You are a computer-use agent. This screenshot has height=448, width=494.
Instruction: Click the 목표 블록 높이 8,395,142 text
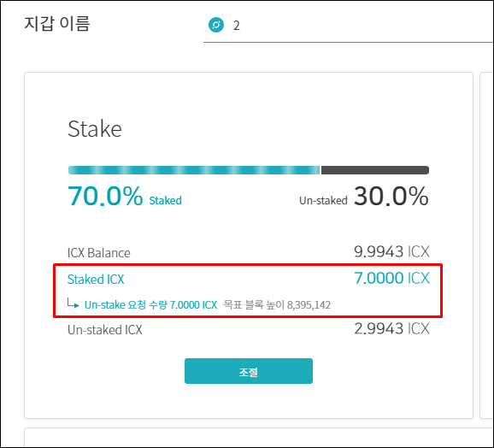click(277, 305)
